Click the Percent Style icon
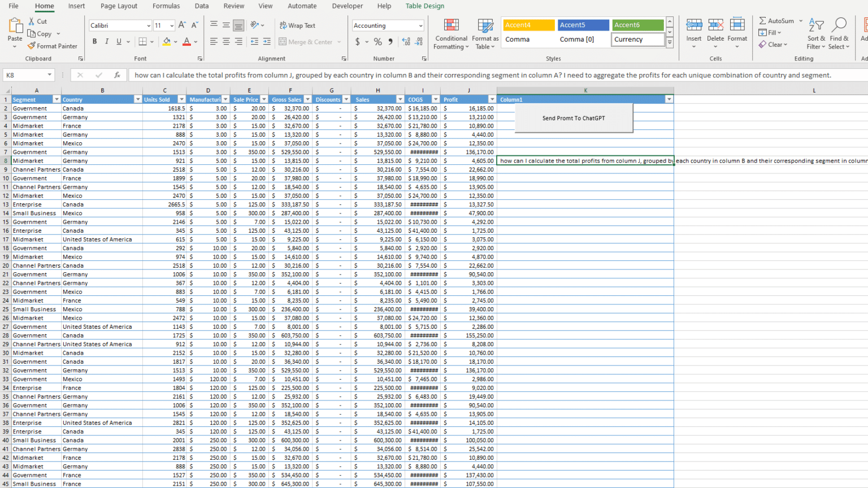The height and width of the screenshot is (488, 868). tap(377, 42)
